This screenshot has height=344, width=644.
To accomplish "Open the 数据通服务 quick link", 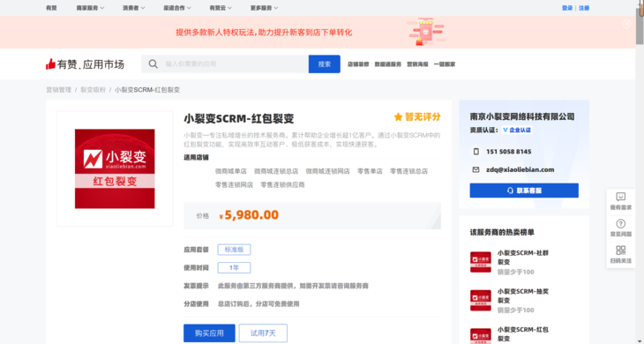I will point(387,64).
